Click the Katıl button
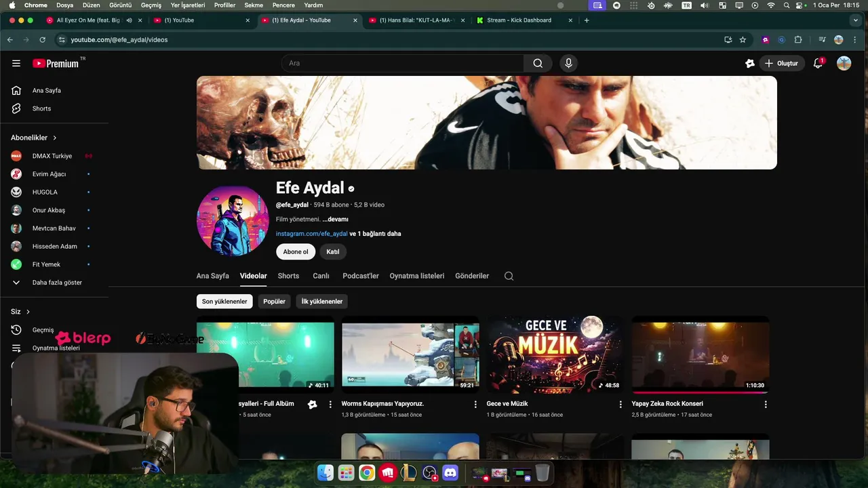Screen dimensions: 868x488 coord(333,251)
